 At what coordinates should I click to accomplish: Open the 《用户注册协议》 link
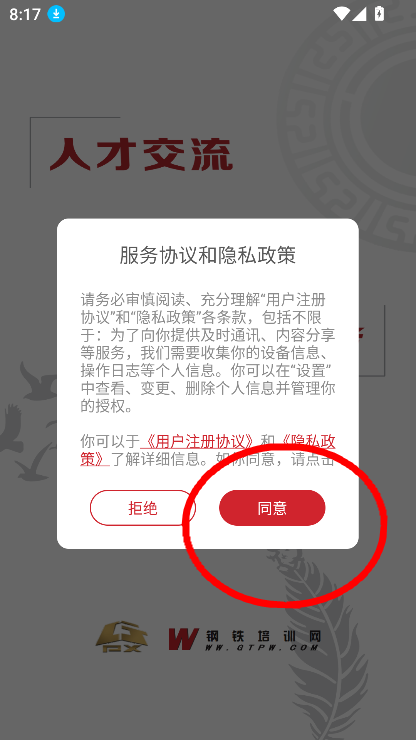(x=200, y=441)
